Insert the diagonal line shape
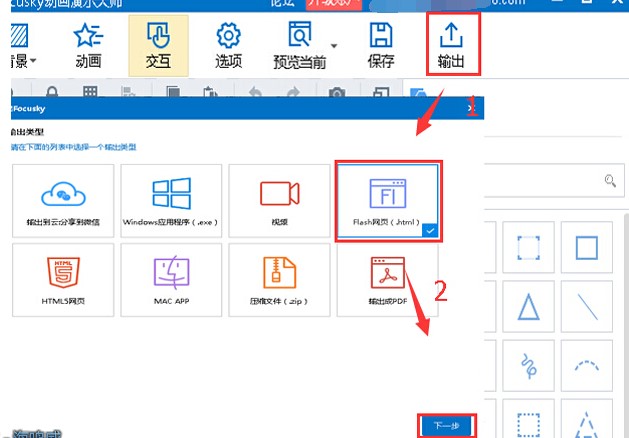Image resolution: width=629 pixels, height=438 pixels. point(587,306)
